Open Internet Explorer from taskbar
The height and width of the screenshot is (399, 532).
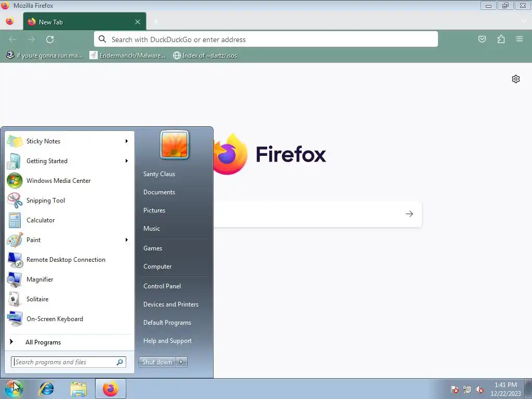tap(46, 389)
